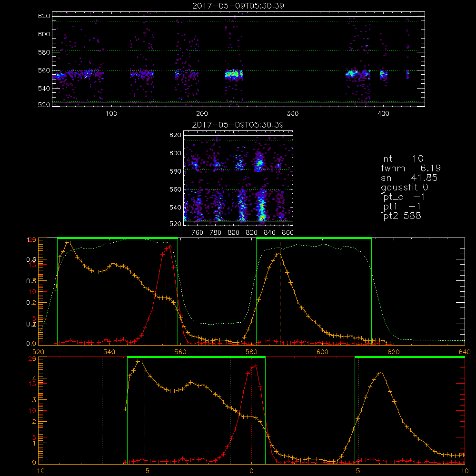The image size is (476, 476).
Task: Click the 800 x-axis label of middle plot
Action: (x=233, y=233)
